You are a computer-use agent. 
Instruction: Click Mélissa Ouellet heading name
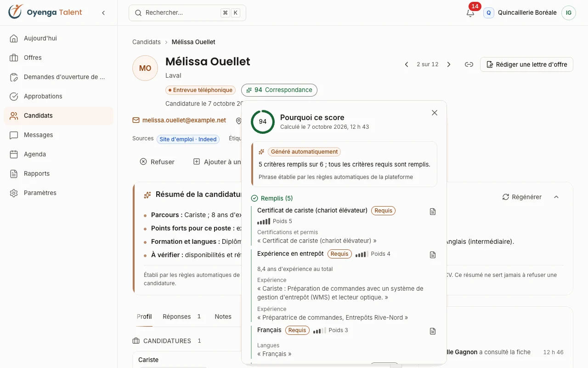pos(208,62)
